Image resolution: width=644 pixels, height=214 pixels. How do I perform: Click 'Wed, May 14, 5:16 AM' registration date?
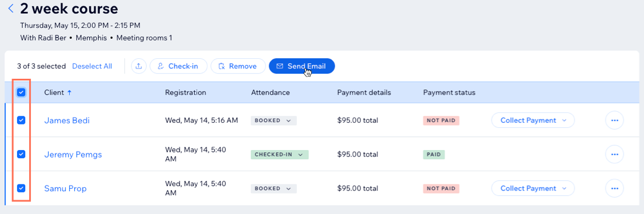click(202, 121)
